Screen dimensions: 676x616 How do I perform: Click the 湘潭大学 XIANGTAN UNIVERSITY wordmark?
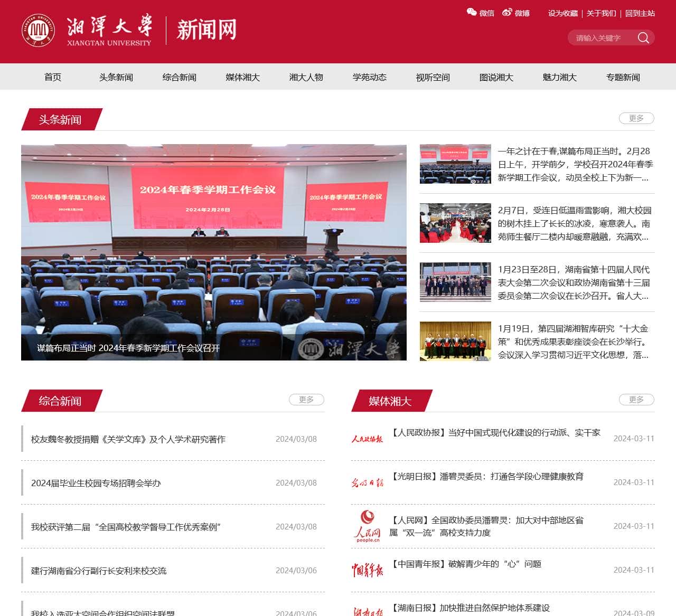click(109, 30)
